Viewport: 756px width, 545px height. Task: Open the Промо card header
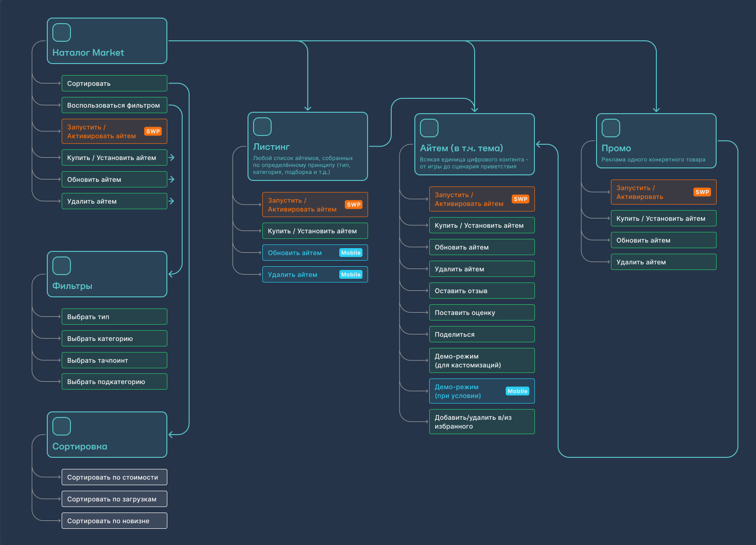click(616, 148)
